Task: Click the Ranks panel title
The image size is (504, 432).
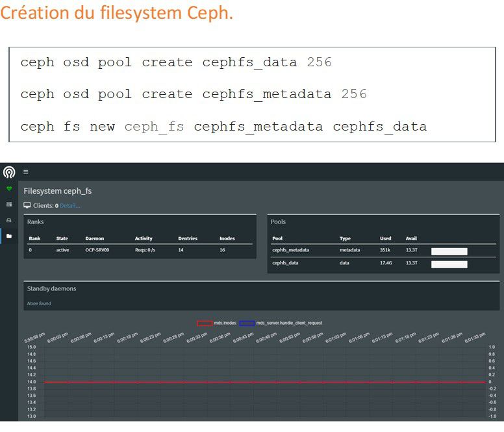Action: pos(35,222)
